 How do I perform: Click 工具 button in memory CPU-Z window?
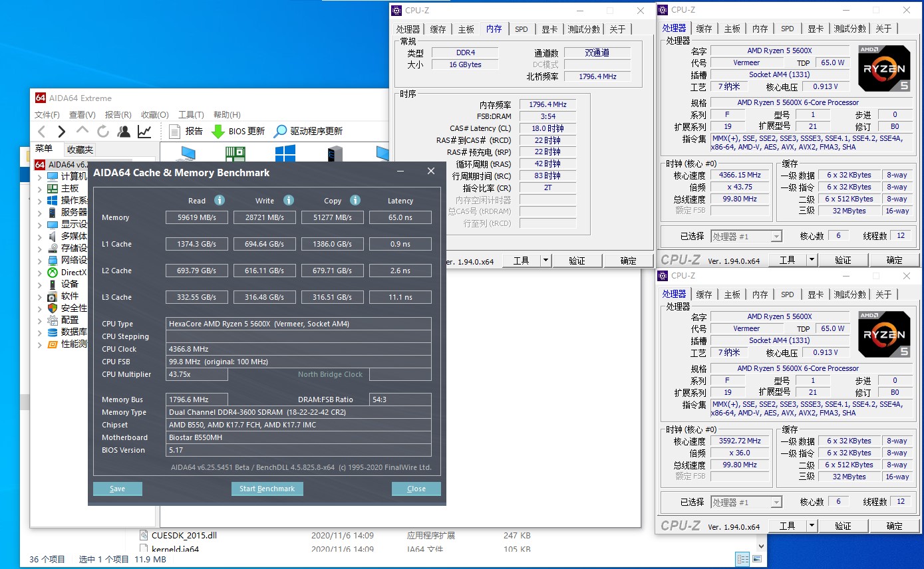(521, 261)
